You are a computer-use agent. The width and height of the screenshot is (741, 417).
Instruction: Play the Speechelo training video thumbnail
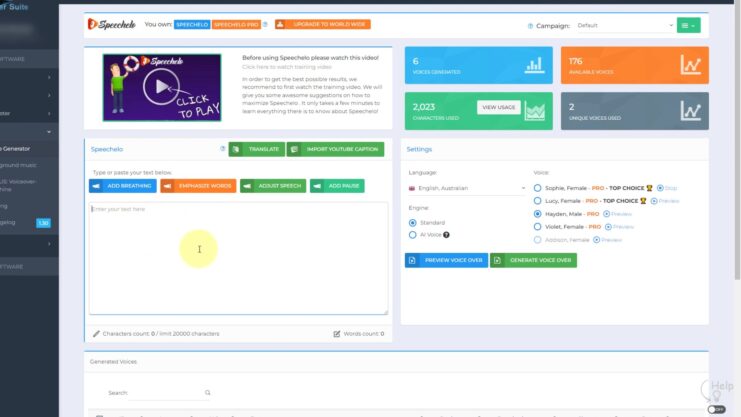click(x=162, y=87)
